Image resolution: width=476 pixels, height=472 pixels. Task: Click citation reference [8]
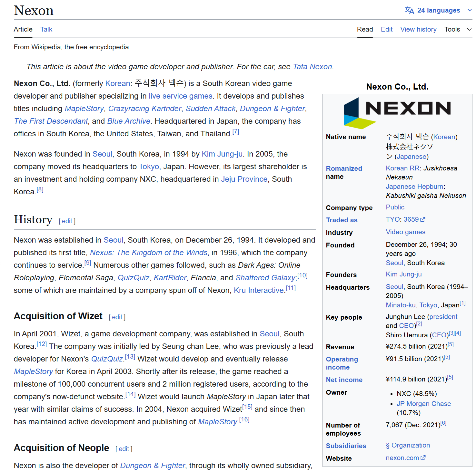coord(40,189)
